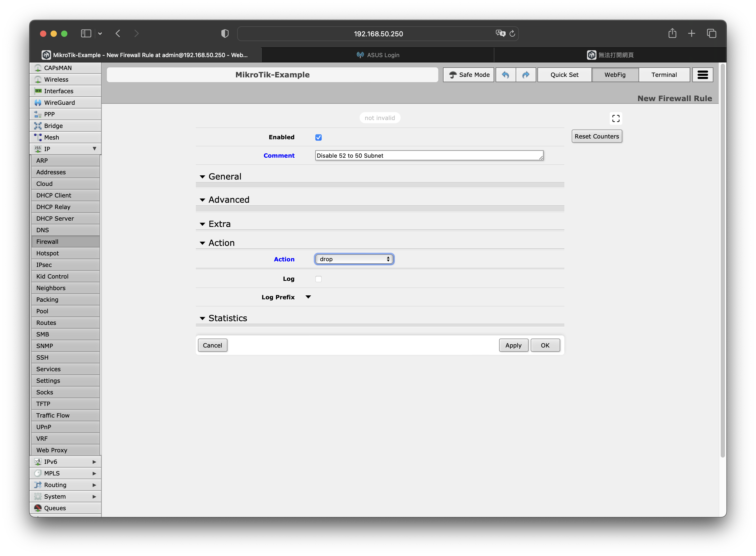The width and height of the screenshot is (756, 556).
Task: Click the undo arrow icon
Action: [505, 75]
